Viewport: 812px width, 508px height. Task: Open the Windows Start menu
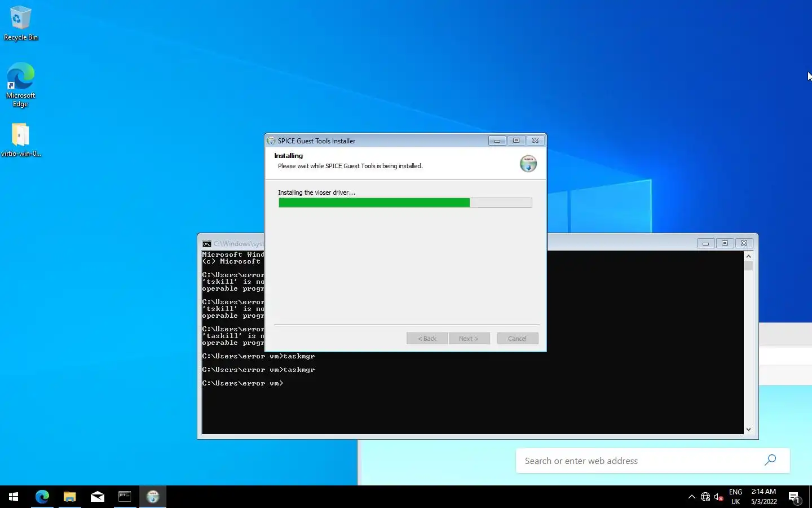click(14, 497)
